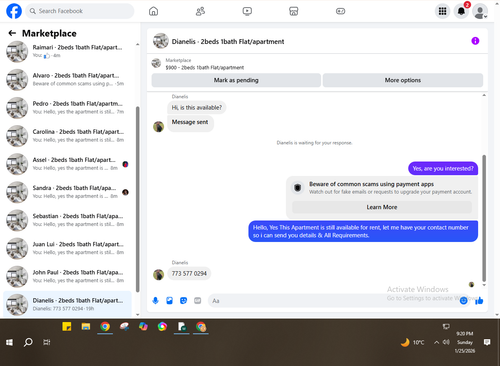The width and height of the screenshot is (500, 366).
Task: Open Windows taskbar search
Action: [x=28, y=342]
